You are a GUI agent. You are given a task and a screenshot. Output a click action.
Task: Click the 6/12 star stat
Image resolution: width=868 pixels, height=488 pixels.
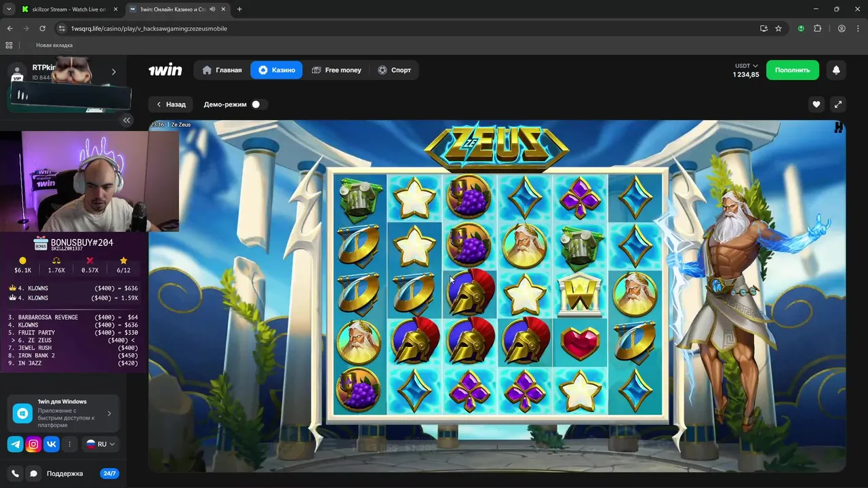[123, 266]
